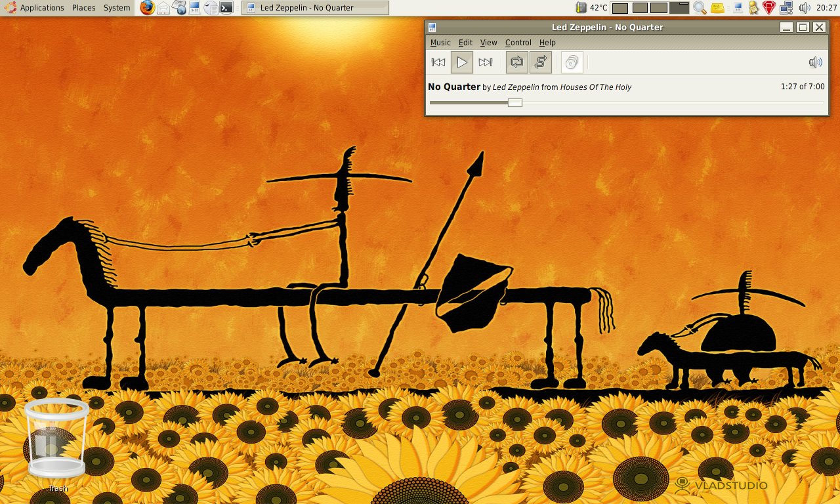
Task: Open the Music menu
Action: pyautogui.click(x=440, y=43)
